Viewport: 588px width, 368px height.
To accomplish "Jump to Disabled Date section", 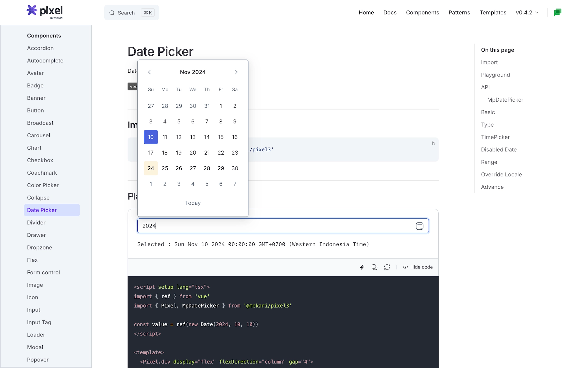I will tap(499, 150).
